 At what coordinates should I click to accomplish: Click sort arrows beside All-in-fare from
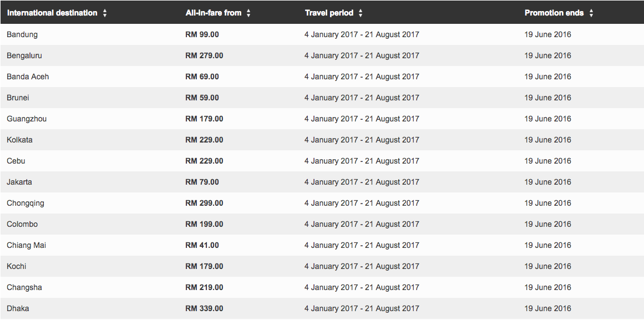[x=249, y=13]
